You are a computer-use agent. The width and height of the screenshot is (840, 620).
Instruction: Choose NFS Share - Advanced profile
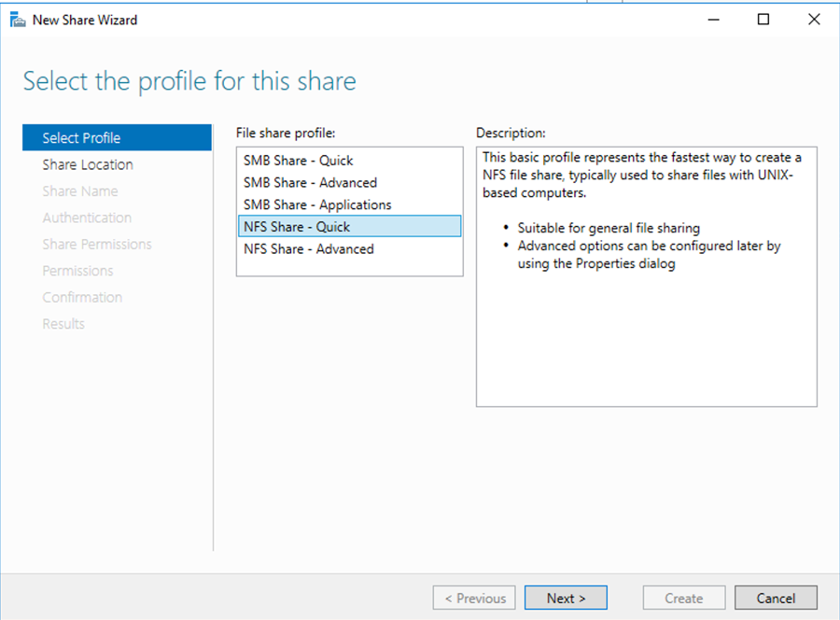[x=349, y=248]
